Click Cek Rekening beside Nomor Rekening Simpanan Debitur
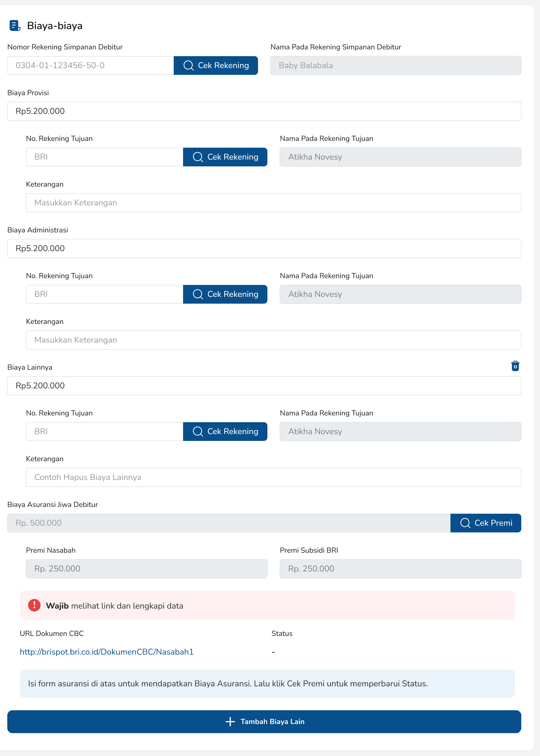The image size is (540, 756). click(x=216, y=66)
